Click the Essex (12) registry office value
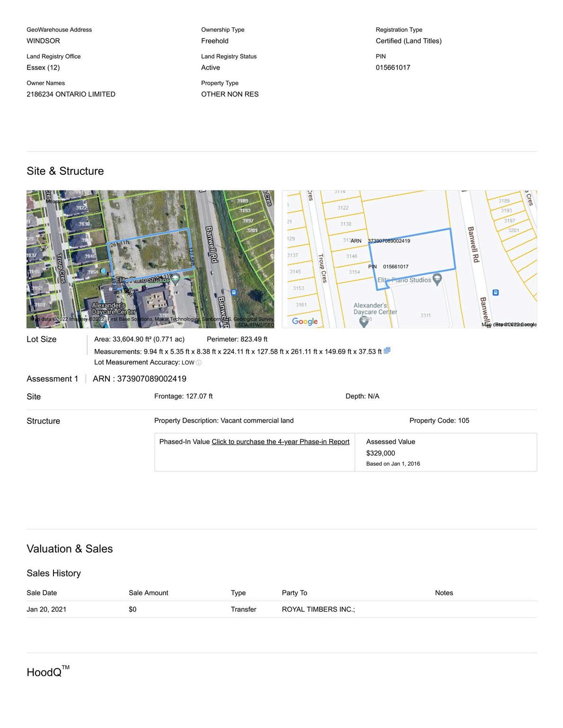Screen dimensions: 563x728 click(x=43, y=68)
